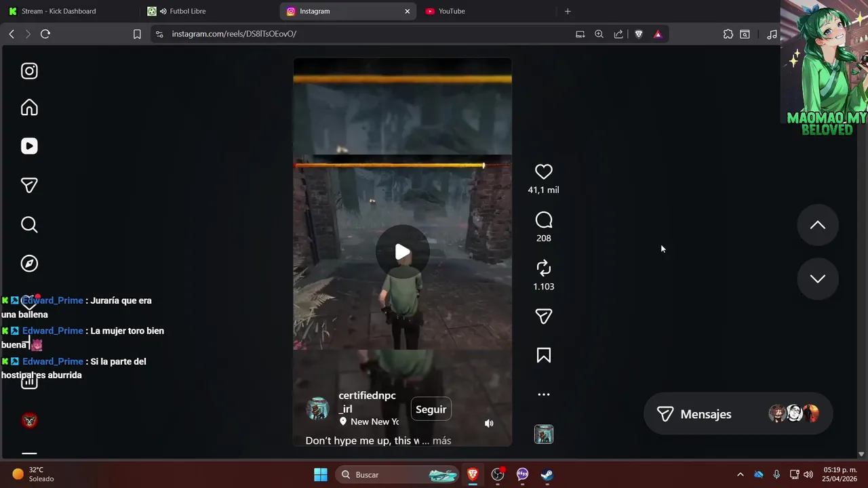Close the Instagram browser tab
Screen dimensions: 868x488
pyautogui.click(x=408, y=11)
